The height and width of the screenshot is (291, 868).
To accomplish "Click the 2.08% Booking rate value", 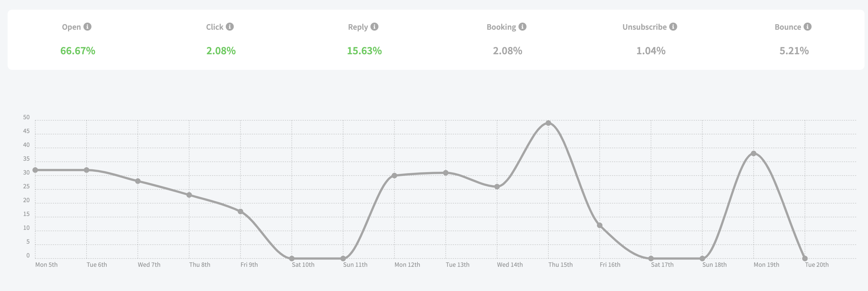I will click(x=508, y=51).
